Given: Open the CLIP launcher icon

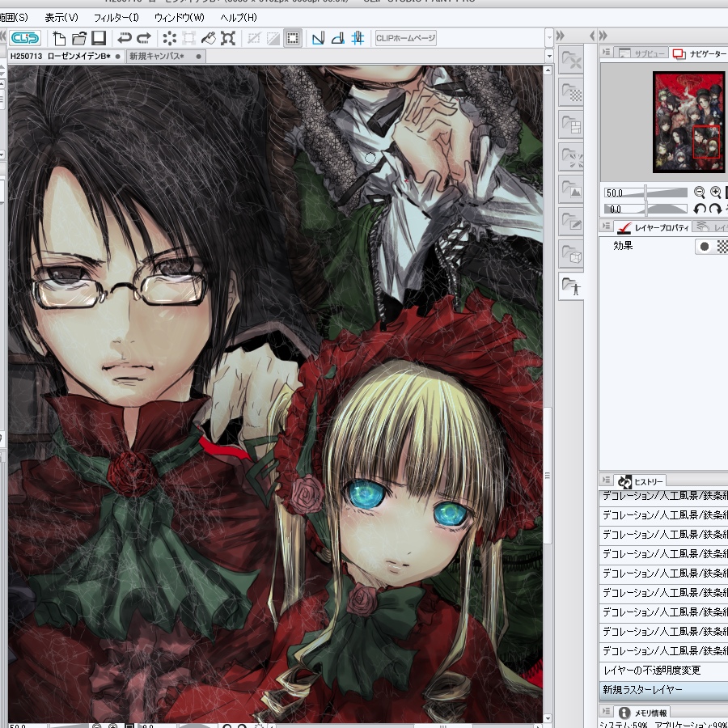Looking at the screenshot, I should tap(25, 38).
